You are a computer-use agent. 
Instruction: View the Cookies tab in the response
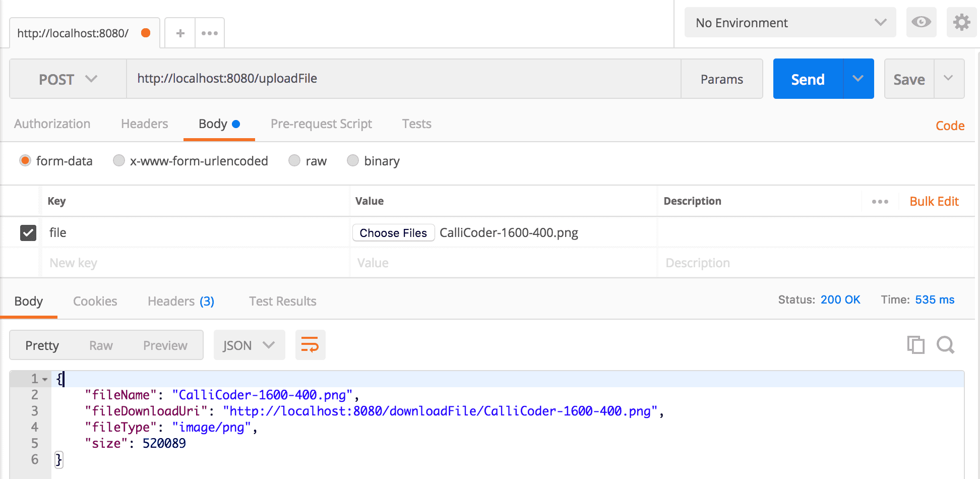pyautogui.click(x=95, y=301)
